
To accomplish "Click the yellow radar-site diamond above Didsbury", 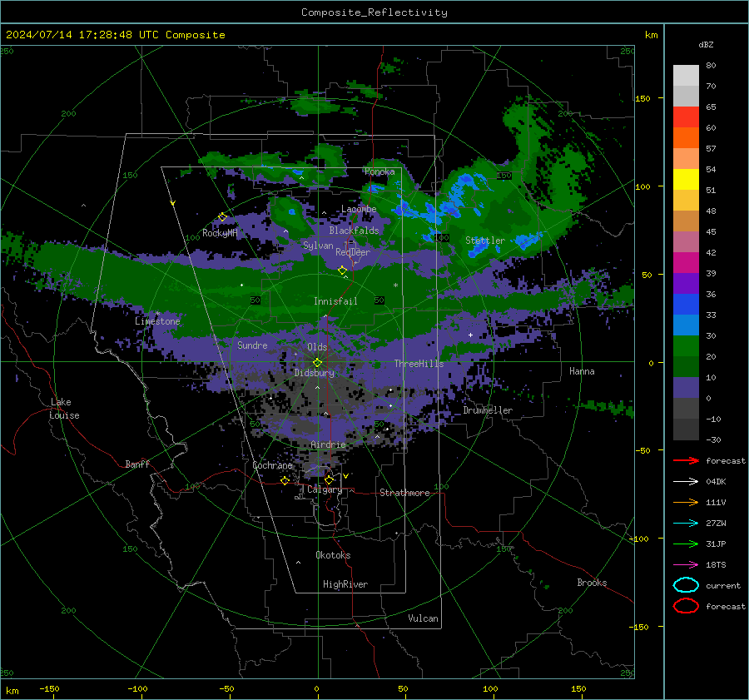I will point(318,362).
